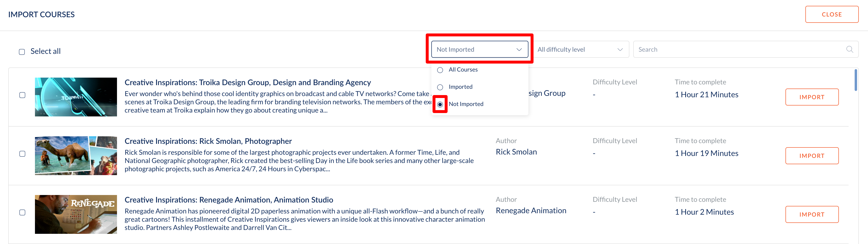Click the 1 Hour 21 Minutes duration
868x244 pixels.
click(x=706, y=95)
